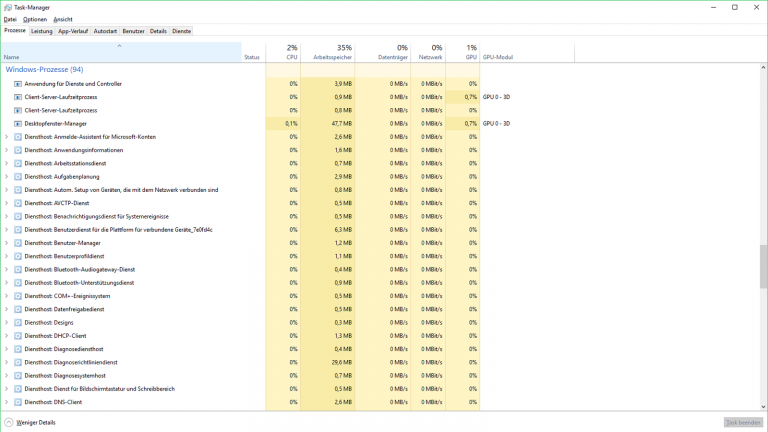Expand the Dienstehost: Diagnosediensthost row
This screenshot has height=432, width=768.
coord(6,349)
